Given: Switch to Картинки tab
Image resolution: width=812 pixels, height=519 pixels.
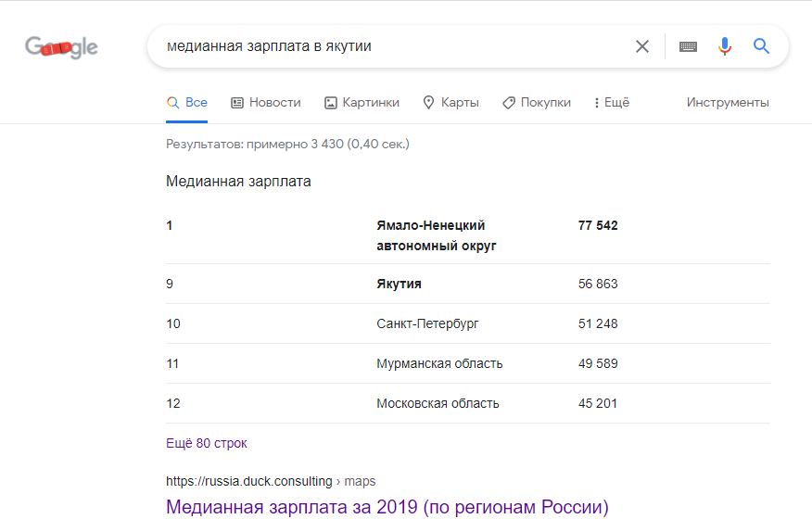Looking at the screenshot, I should 362,103.
